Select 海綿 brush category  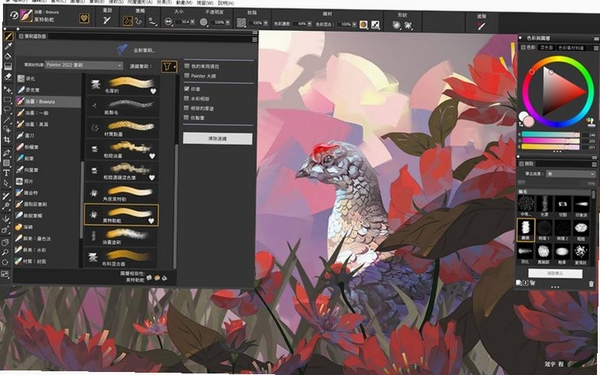click(x=47, y=227)
